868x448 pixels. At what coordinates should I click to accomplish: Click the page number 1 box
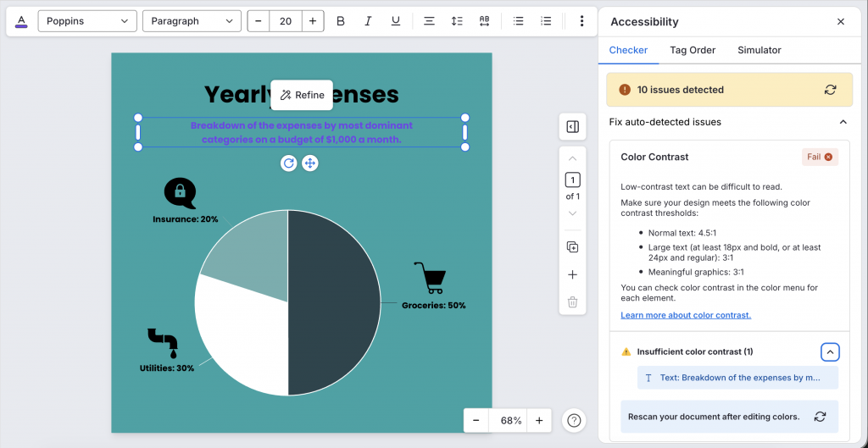(x=572, y=180)
